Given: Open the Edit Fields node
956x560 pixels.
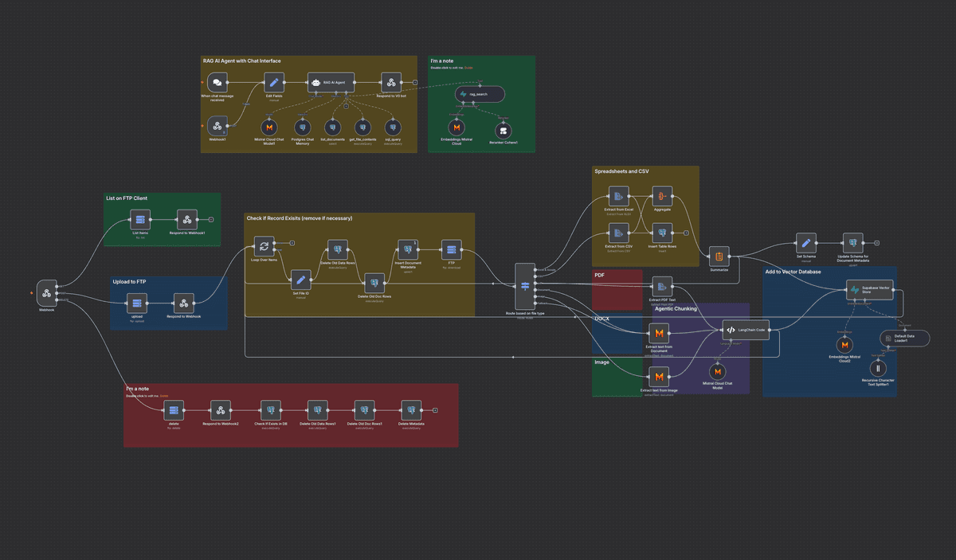Looking at the screenshot, I should click(x=273, y=82).
